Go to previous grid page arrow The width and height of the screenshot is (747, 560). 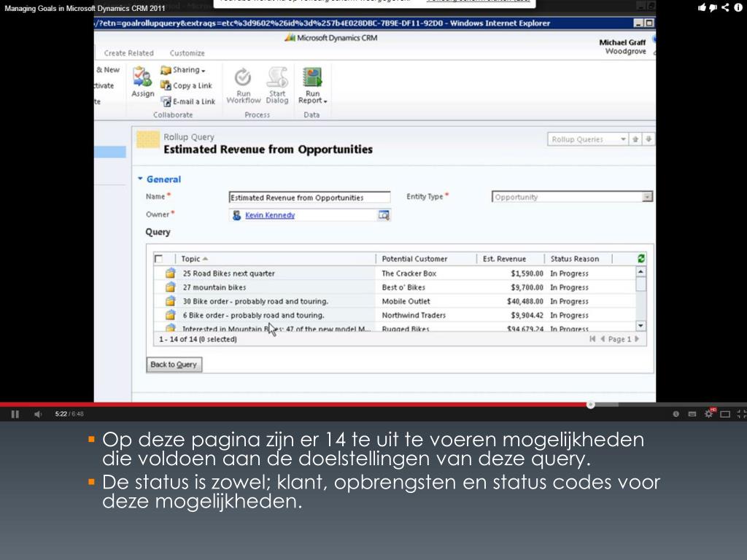click(x=602, y=339)
